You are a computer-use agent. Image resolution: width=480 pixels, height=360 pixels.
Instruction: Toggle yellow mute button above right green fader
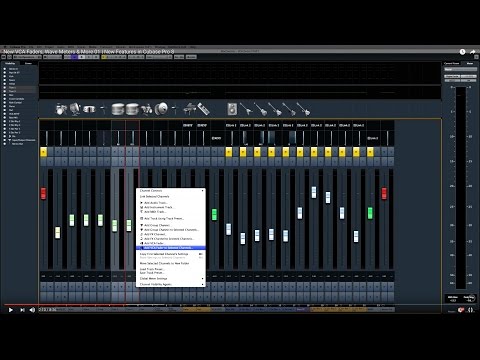(x=370, y=152)
